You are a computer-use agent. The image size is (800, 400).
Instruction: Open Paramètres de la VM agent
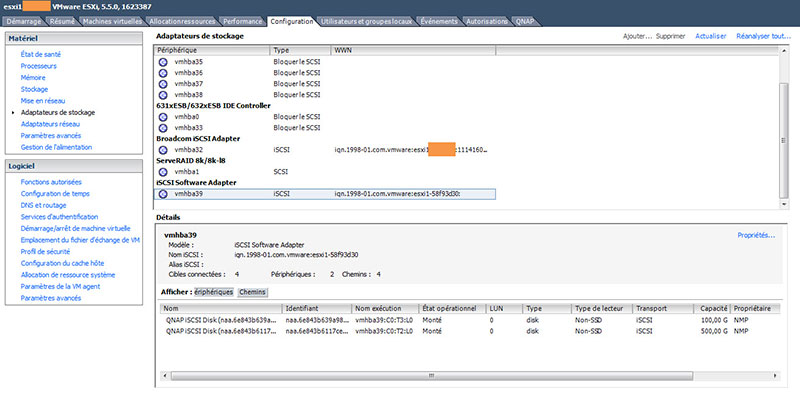(60, 286)
